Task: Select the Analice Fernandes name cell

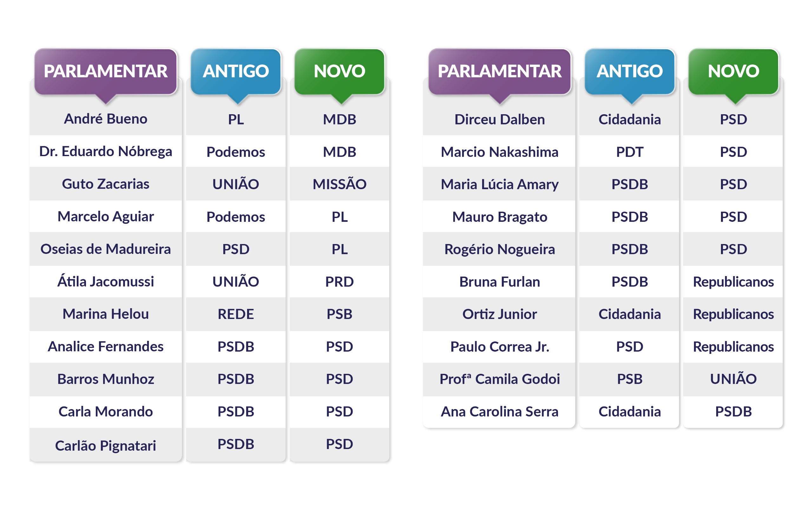Action: 106,347
